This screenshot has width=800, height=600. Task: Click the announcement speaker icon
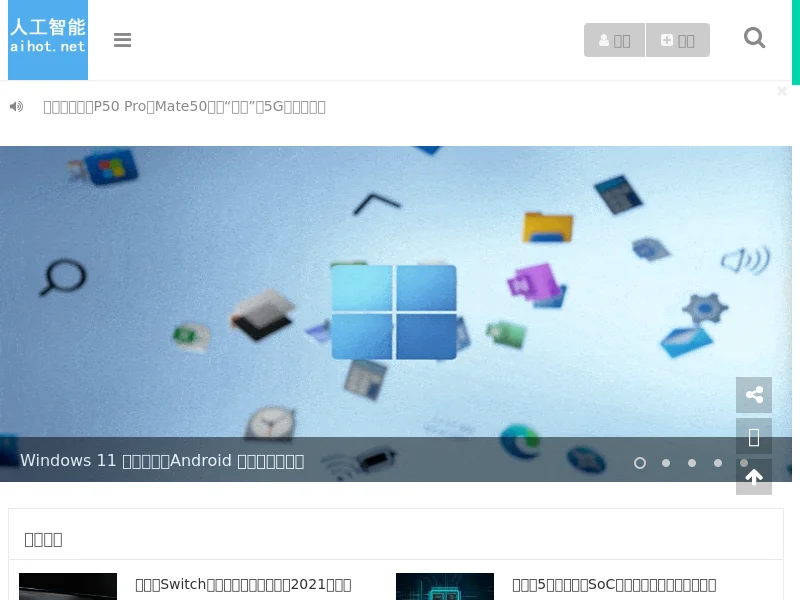pyautogui.click(x=16, y=107)
